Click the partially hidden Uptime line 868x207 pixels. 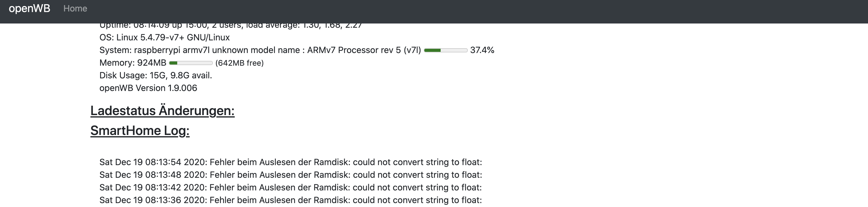(x=231, y=26)
